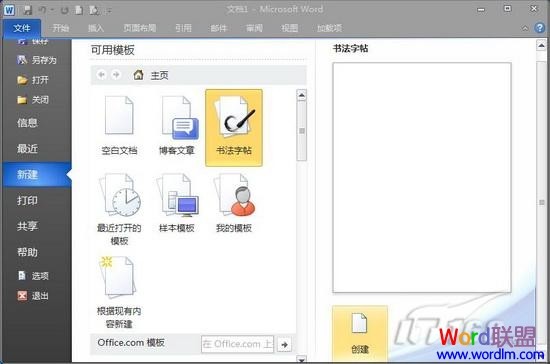Image resolution: width=550 pixels, height=364 pixels.
Task: Open 最近 Recent section in sidebar
Action: (x=27, y=149)
